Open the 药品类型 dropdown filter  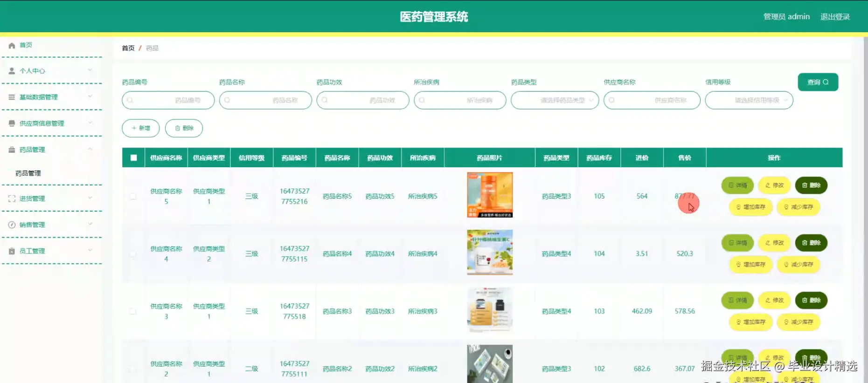(x=555, y=100)
